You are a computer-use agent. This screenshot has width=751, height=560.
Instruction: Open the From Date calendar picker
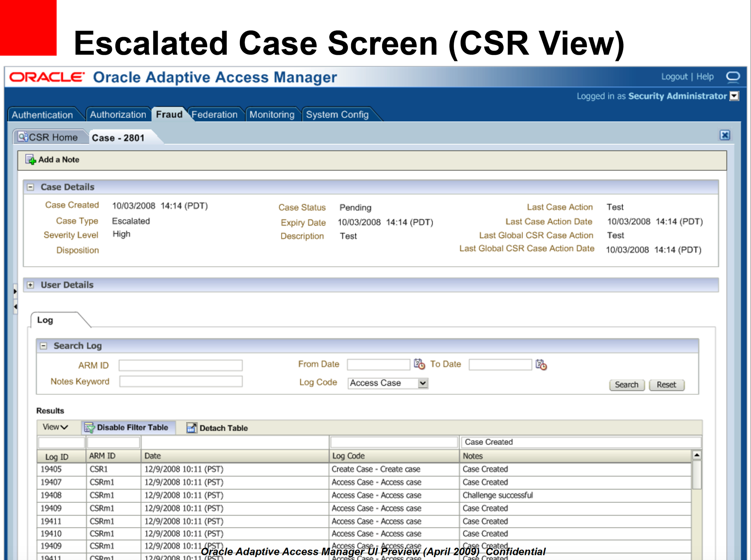(419, 364)
